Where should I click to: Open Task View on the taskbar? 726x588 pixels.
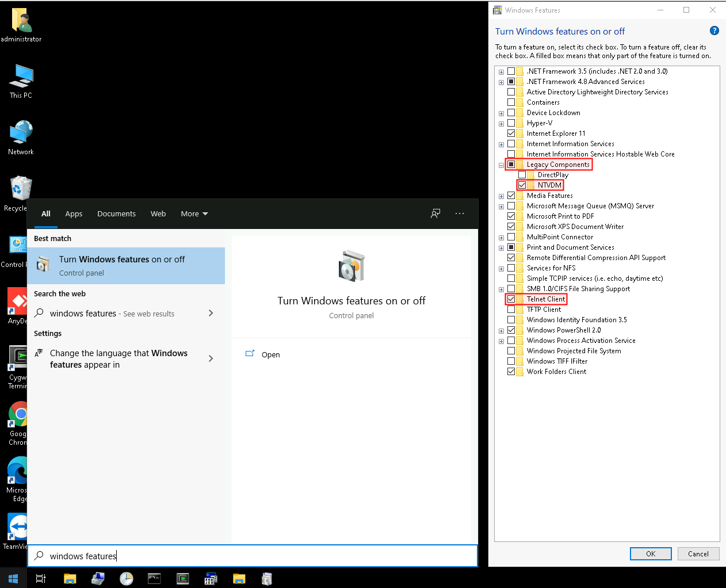[41, 578]
